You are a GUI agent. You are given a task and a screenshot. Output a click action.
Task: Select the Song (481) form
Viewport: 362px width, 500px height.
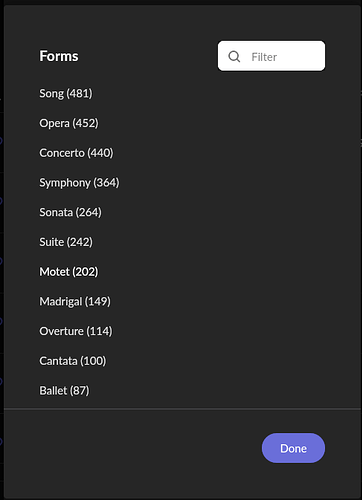click(x=66, y=93)
